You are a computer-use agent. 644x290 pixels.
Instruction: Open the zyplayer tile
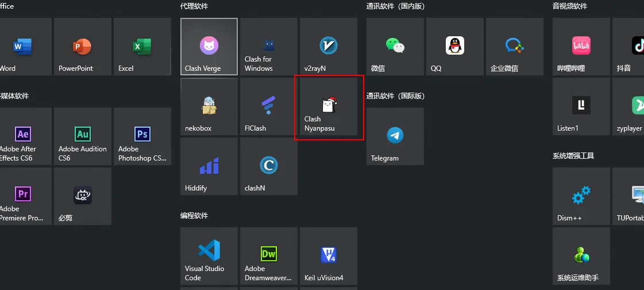pos(628,106)
